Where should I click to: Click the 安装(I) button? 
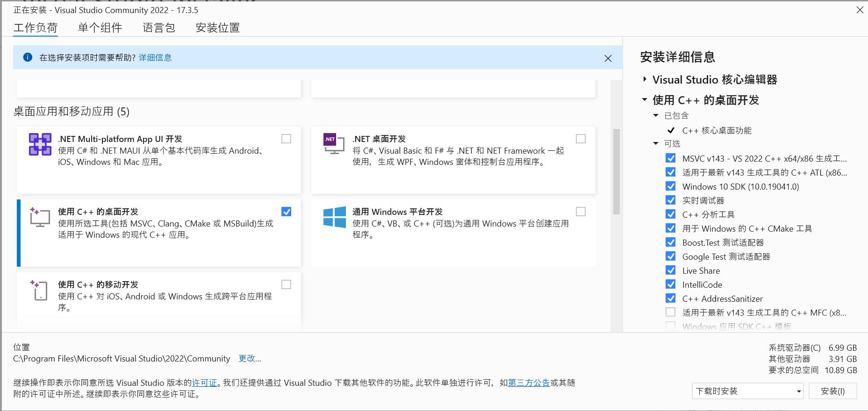tap(833, 391)
